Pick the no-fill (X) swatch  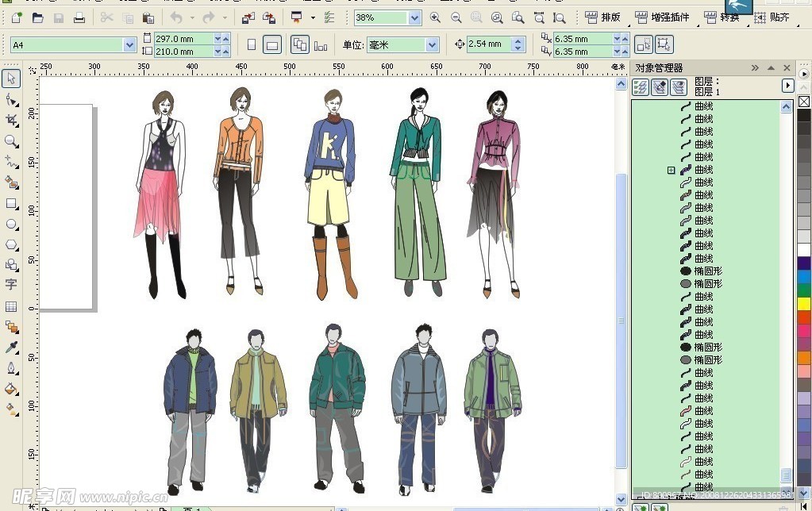click(x=804, y=102)
